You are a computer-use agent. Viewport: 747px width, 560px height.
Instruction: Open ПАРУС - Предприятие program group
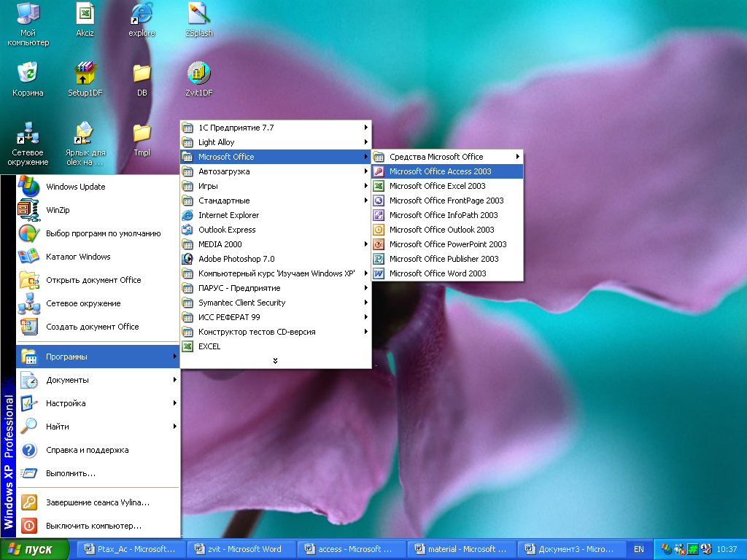click(275, 288)
